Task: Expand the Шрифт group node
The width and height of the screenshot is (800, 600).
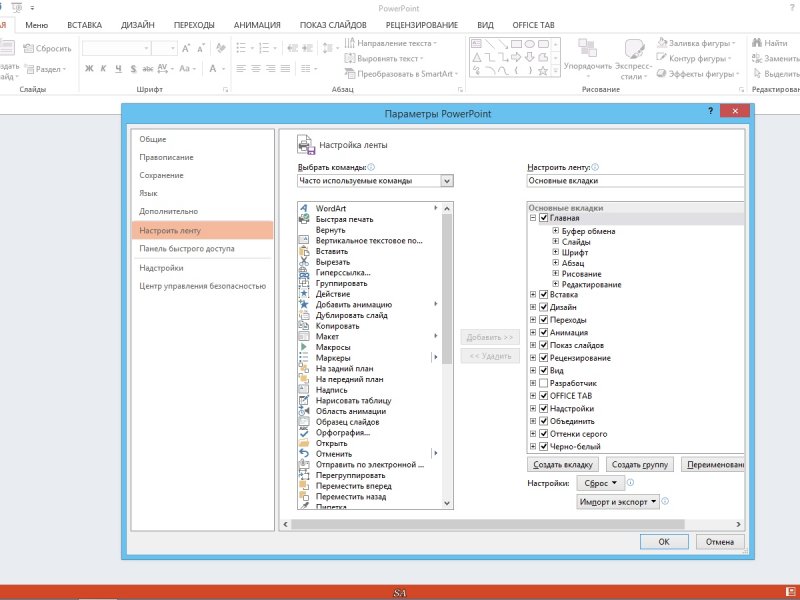Action: coord(556,252)
